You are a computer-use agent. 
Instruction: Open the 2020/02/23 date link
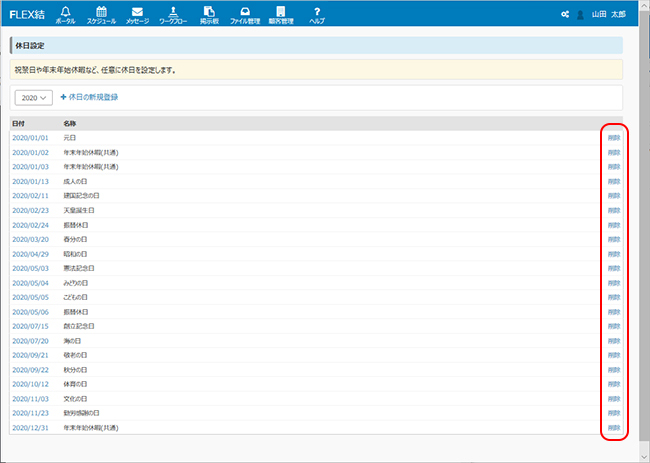(x=30, y=211)
